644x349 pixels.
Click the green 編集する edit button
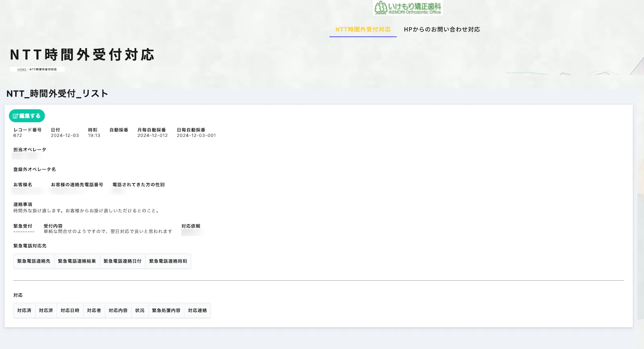(x=27, y=116)
